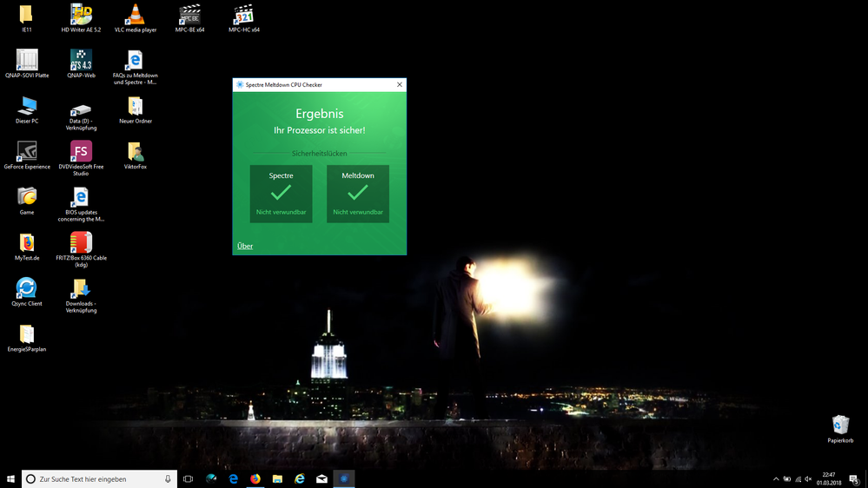Select the MPC-HC x64 shortcut
This screenshot has width=868, height=488.
point(243,17)
